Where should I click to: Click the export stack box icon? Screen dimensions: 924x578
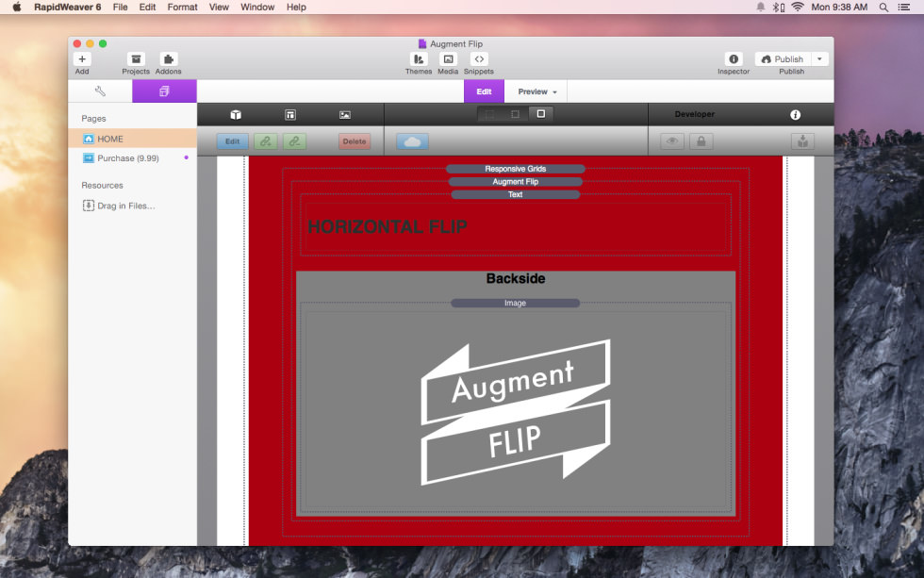[802, 141]
